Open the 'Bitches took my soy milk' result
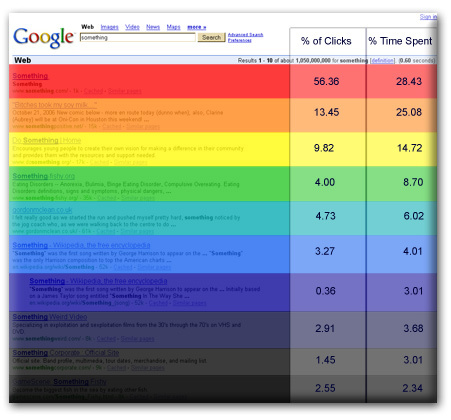Screen dimensions: 451x420 (x=55, y=105)
